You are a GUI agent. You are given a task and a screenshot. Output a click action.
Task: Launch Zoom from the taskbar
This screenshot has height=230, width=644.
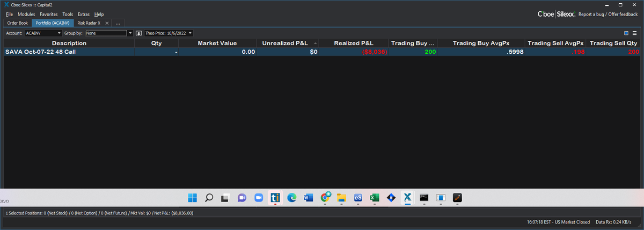[x=259, y=198]
